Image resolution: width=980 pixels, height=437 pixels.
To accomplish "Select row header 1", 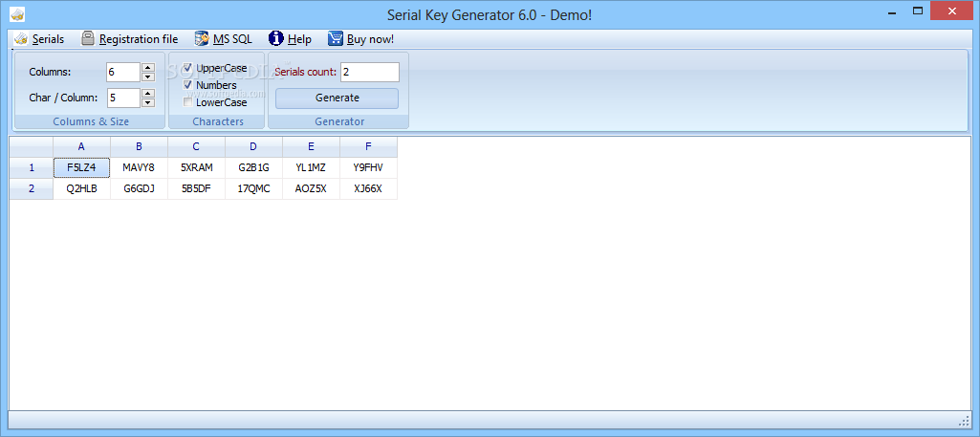I will [x=32, y=167].
